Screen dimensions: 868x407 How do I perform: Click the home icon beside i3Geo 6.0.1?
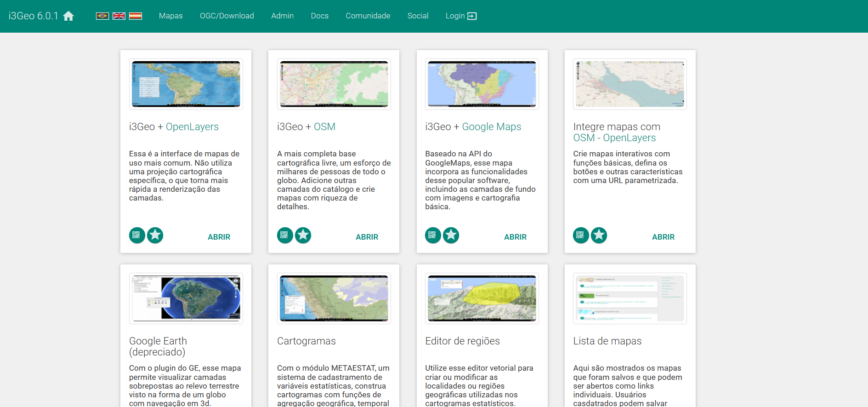pyautogui.click(x=68, y=16)
